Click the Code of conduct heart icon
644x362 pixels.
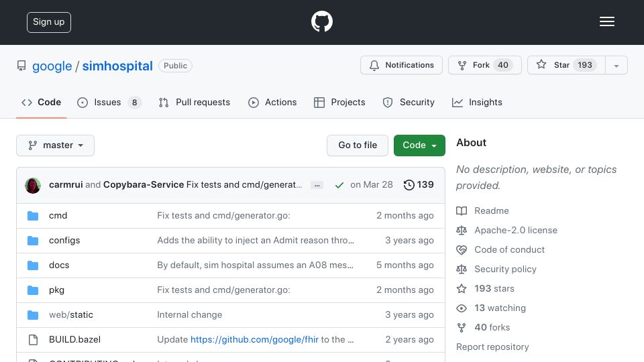tap(462, 250)
